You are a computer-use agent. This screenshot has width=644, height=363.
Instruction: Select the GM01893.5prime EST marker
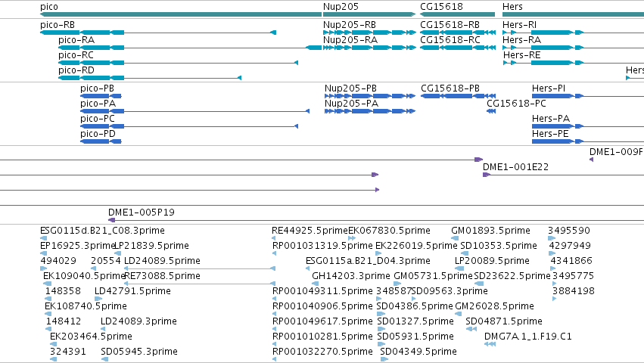pos(455,238)
